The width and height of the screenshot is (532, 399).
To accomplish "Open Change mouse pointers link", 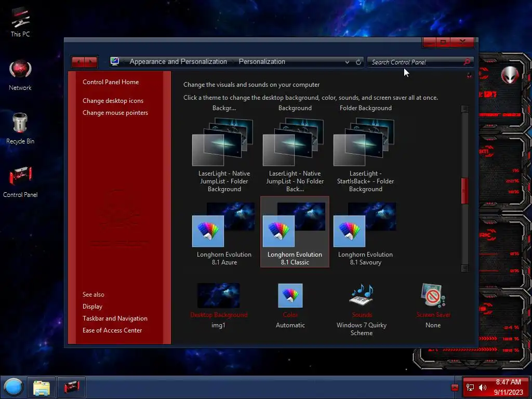I will tap(115, 112).
